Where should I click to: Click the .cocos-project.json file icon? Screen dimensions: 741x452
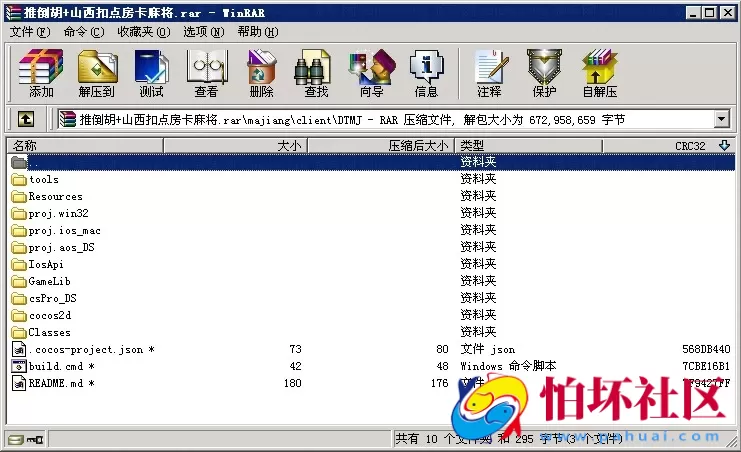pos(19,349)
